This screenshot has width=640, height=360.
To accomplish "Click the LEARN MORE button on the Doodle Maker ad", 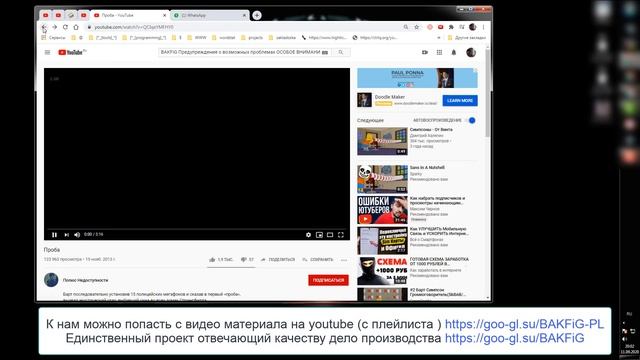I will pos(460,100).
